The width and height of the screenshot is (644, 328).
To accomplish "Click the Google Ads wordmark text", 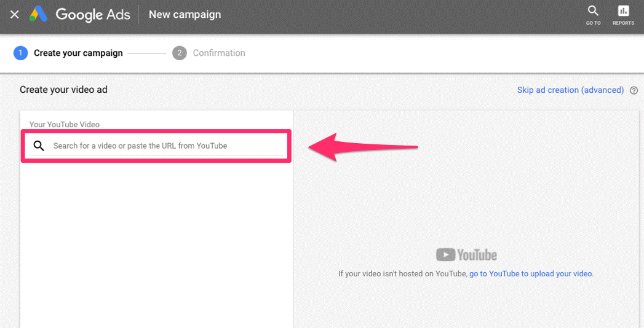I will click(93, 14).
